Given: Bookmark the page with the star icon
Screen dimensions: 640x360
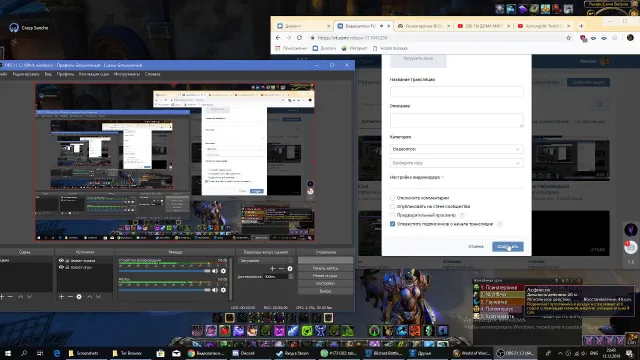Looking at the screenshot, I should click(x=568, y=38).
